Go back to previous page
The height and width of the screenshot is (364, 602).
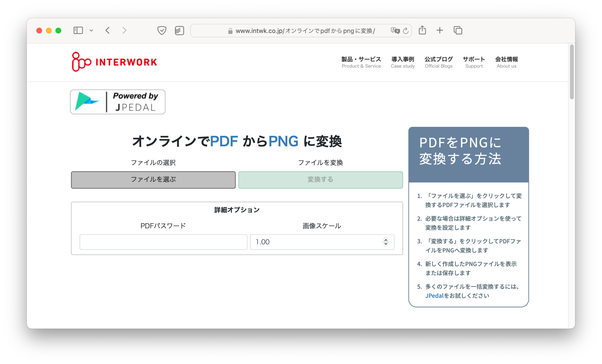(108, 31)
